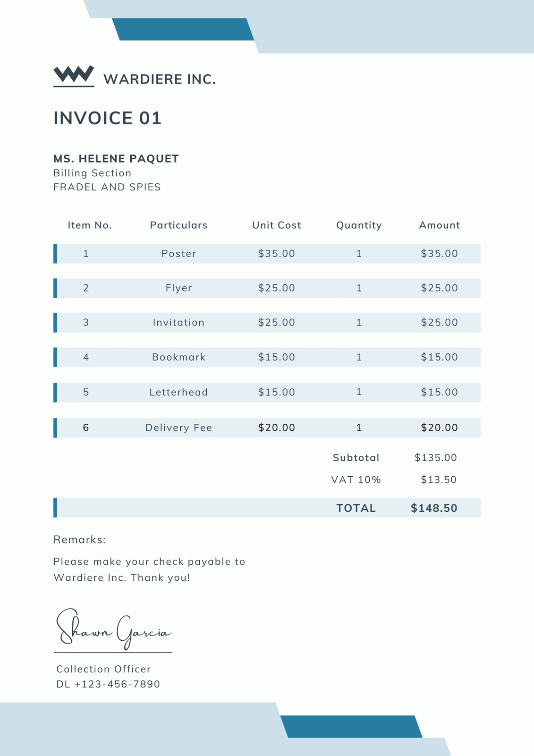Select the INVOICE 01 heading

coord(108,118)
